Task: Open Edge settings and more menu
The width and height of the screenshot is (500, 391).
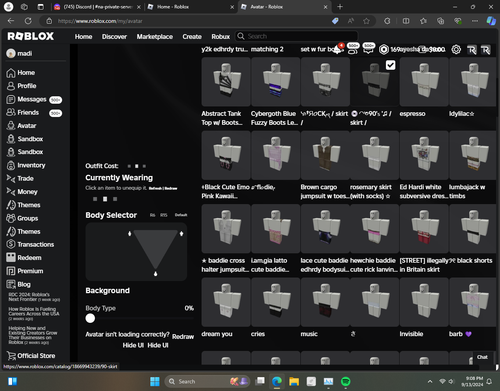Action: [x=475, y=21]
